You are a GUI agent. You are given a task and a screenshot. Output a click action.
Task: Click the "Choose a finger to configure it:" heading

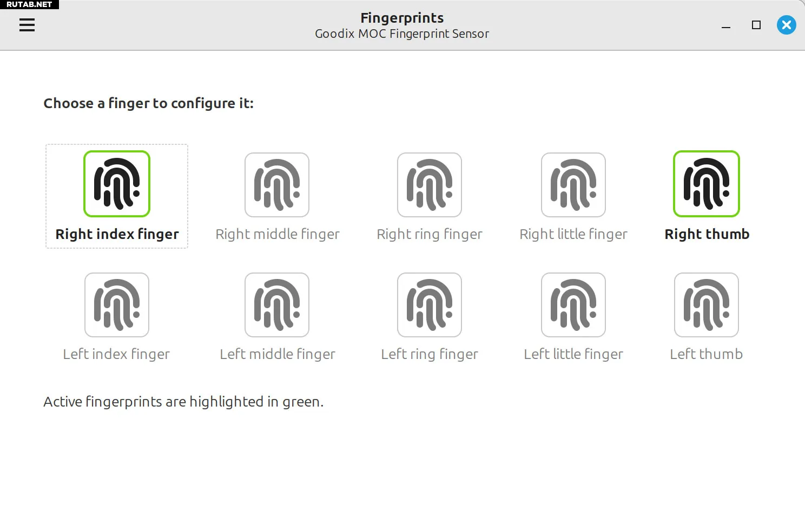tap(149, 103)
